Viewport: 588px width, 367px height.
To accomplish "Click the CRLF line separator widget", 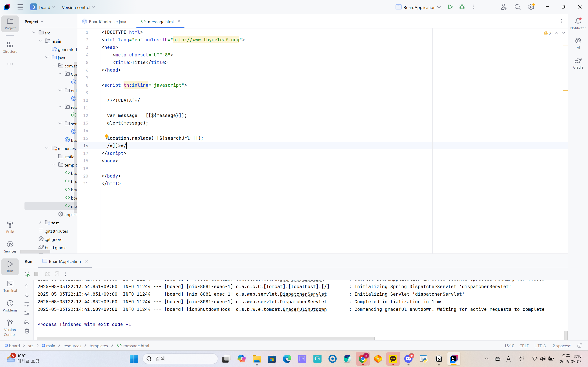I will click(x=524, y=346).
